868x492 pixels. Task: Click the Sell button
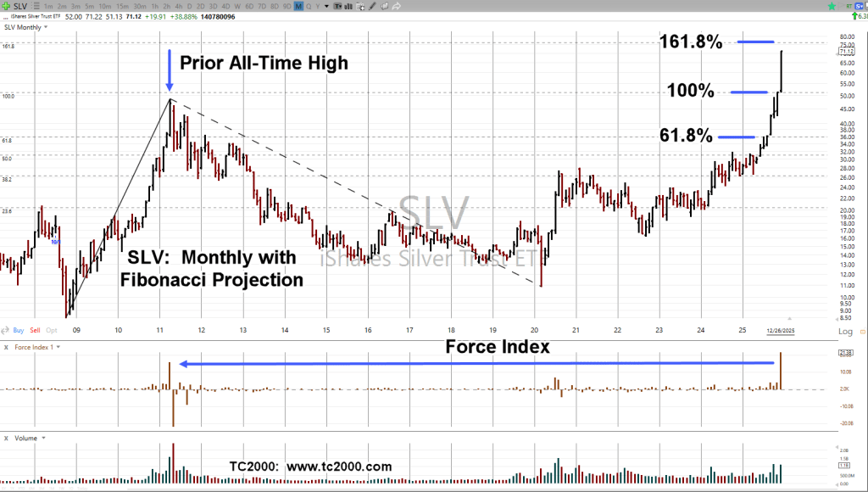click(35, 329)
